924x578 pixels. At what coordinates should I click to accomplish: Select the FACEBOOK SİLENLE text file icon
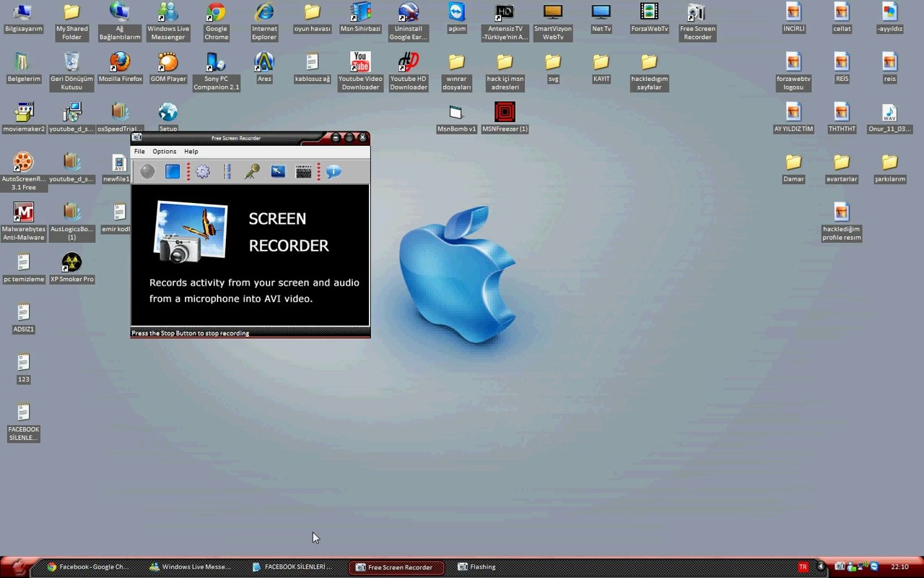pyautogui.click(x=24, y=423)
